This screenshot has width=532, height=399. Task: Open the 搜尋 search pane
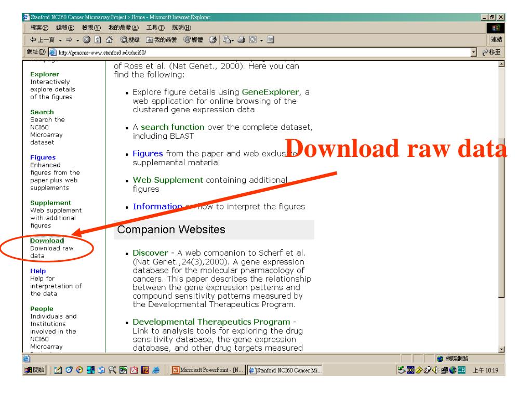(130, 40)
